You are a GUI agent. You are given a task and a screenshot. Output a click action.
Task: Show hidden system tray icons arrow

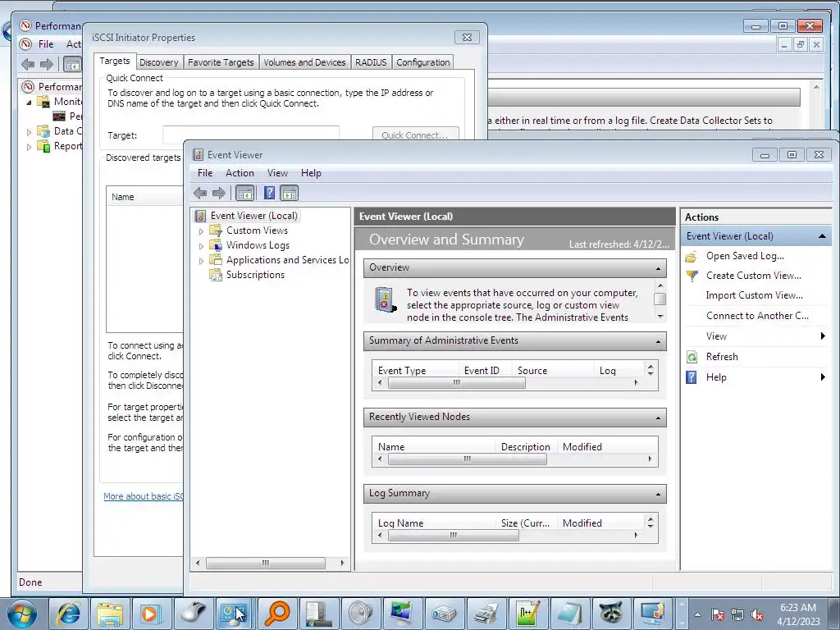pos(697,614)
